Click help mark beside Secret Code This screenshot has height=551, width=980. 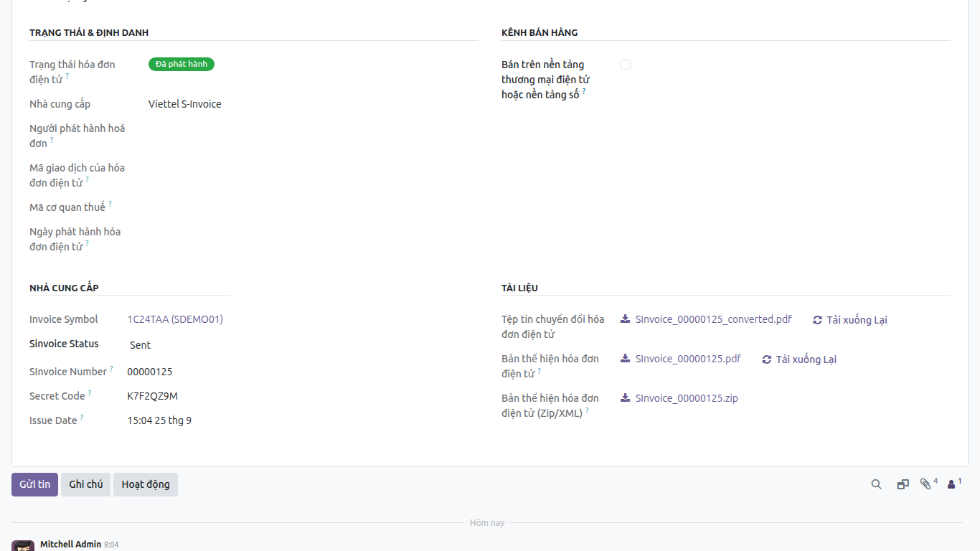(x=90, y=393)
